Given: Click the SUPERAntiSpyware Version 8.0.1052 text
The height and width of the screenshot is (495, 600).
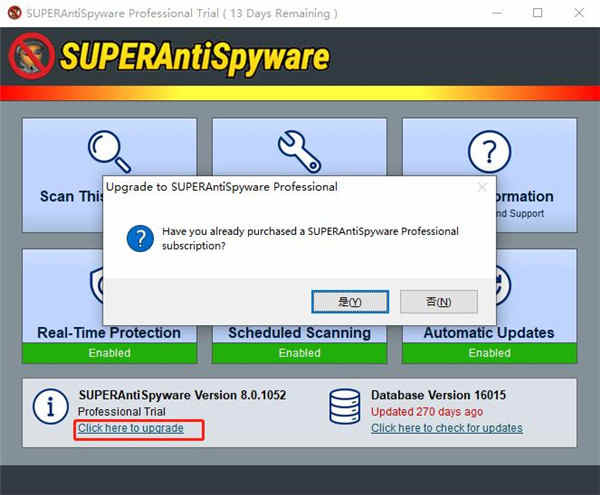Looking at the screenshot, I should coord(183,395).
